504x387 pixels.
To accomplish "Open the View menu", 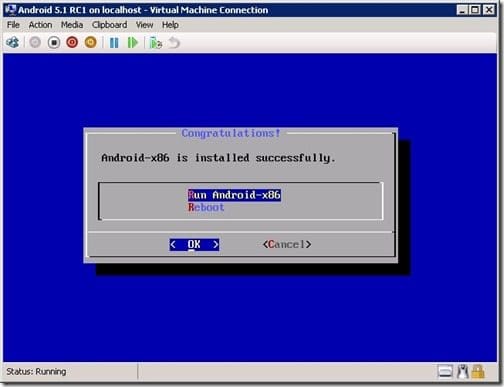I will coord(144,25).
